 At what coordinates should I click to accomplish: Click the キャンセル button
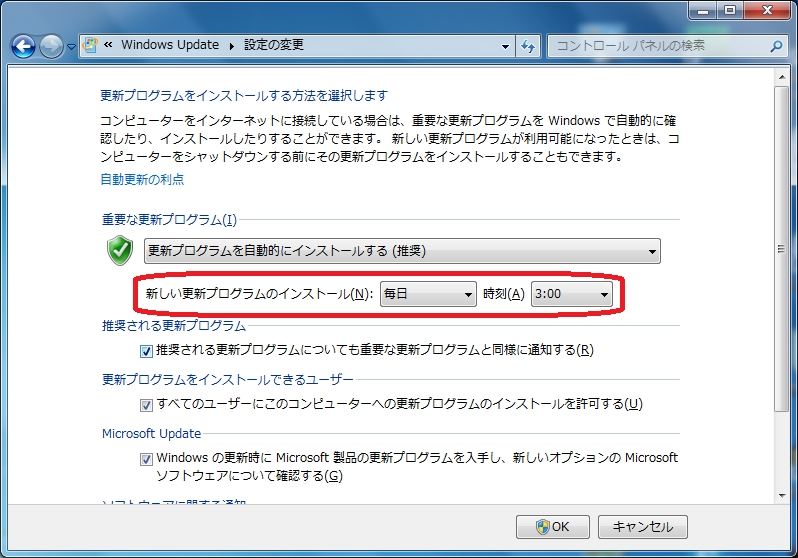(643, 526)
